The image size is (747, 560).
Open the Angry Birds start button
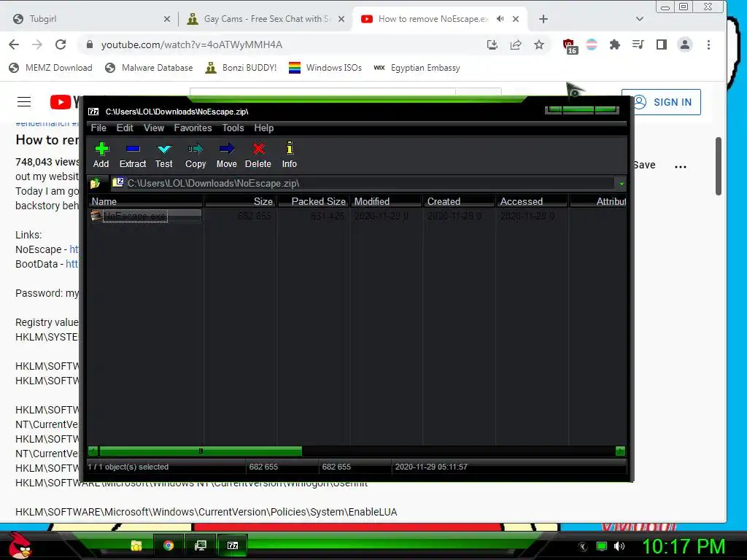(x=20, y=545)
